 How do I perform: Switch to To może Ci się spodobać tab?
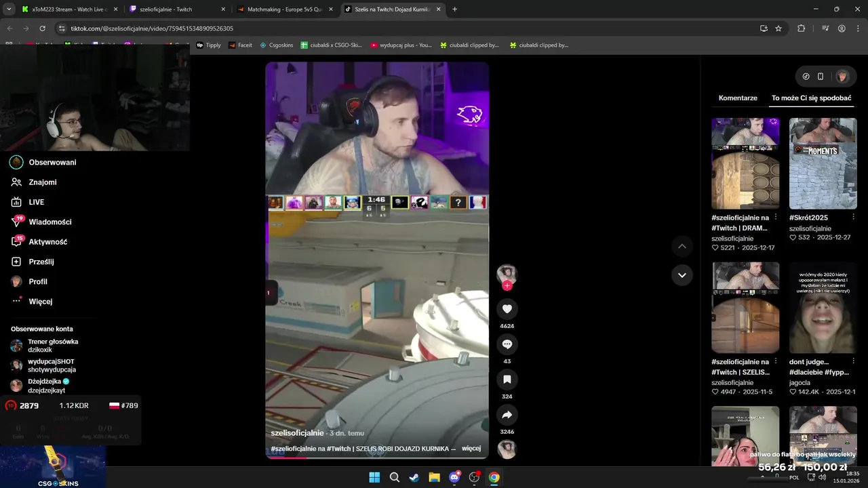(x=811, y=98)
